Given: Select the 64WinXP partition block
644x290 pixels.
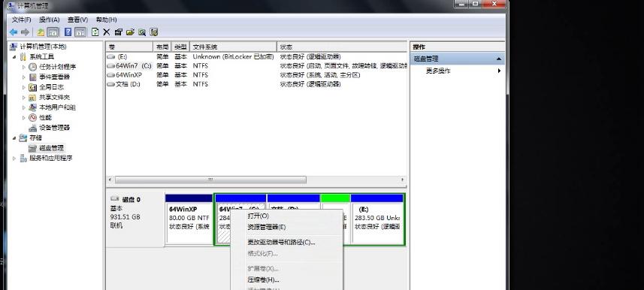Looking at the screenshot, I should click(x=189, y=220).
